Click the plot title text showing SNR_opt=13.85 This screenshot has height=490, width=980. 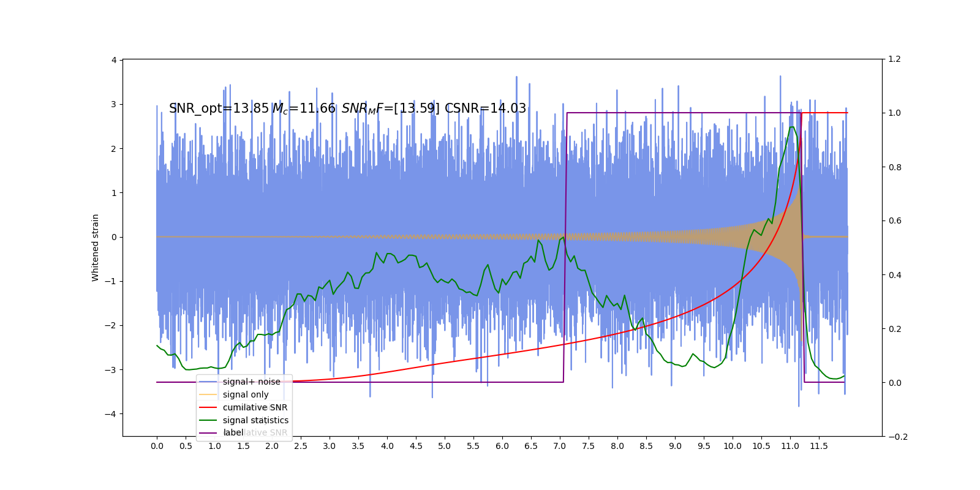pos(347,108)
